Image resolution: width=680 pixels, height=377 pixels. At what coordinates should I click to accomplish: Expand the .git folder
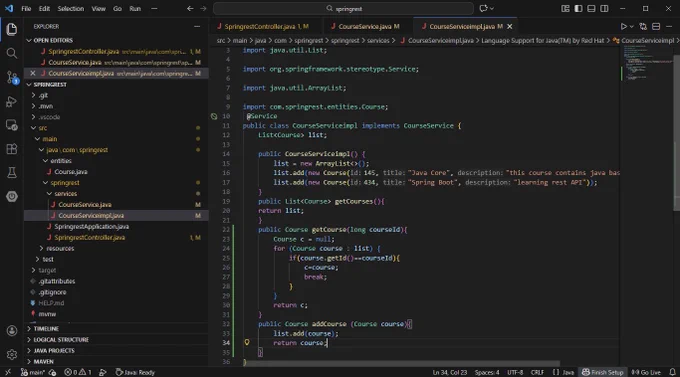point(43,95)
